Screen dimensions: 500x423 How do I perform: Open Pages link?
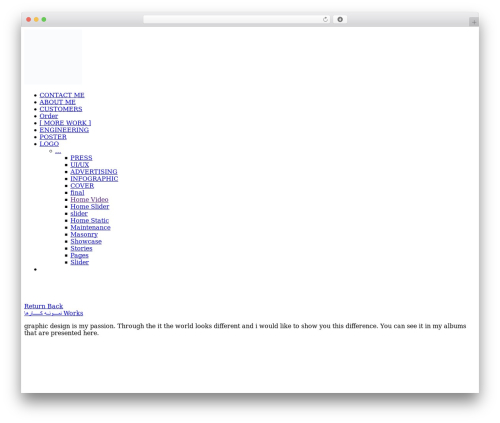pyautogui.click(x=79, y=256)
